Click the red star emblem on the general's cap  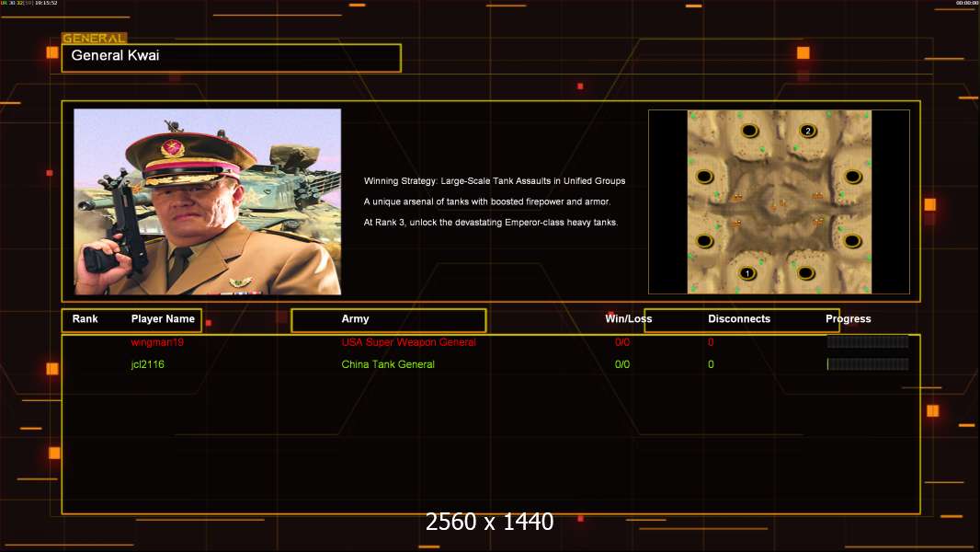click(x=171, y=149)
